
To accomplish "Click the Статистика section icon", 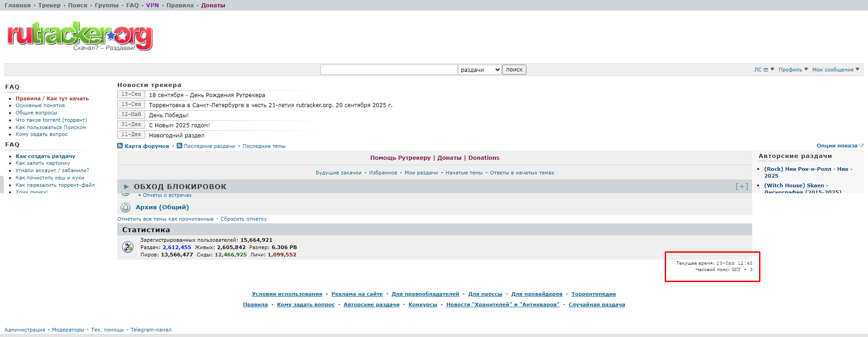I will (128, 247).
